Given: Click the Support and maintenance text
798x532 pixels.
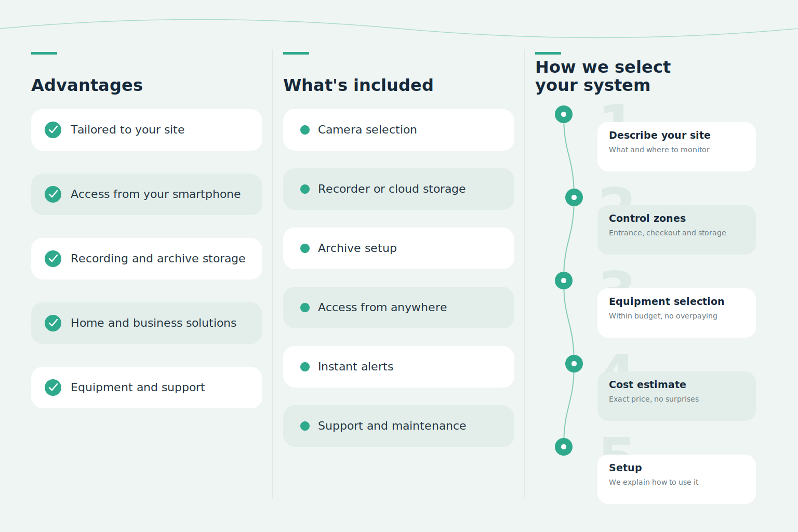Looking at the screenshot, I should pos(392,426).
